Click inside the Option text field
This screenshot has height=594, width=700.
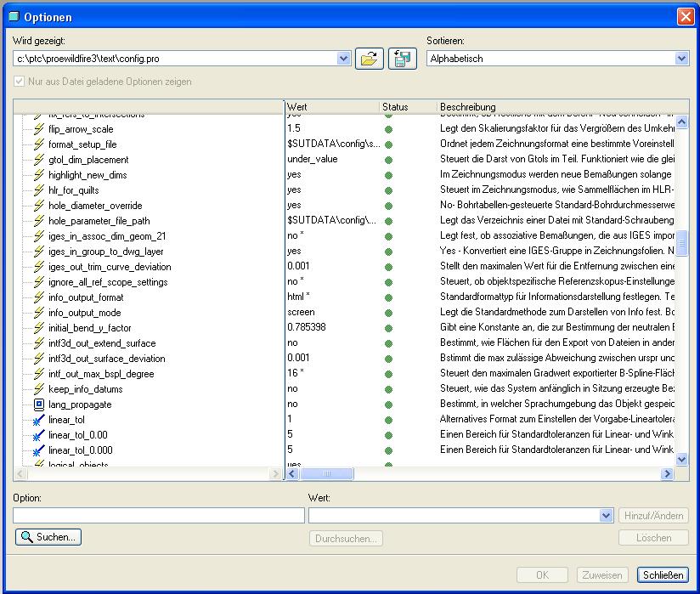click(158, 515)
